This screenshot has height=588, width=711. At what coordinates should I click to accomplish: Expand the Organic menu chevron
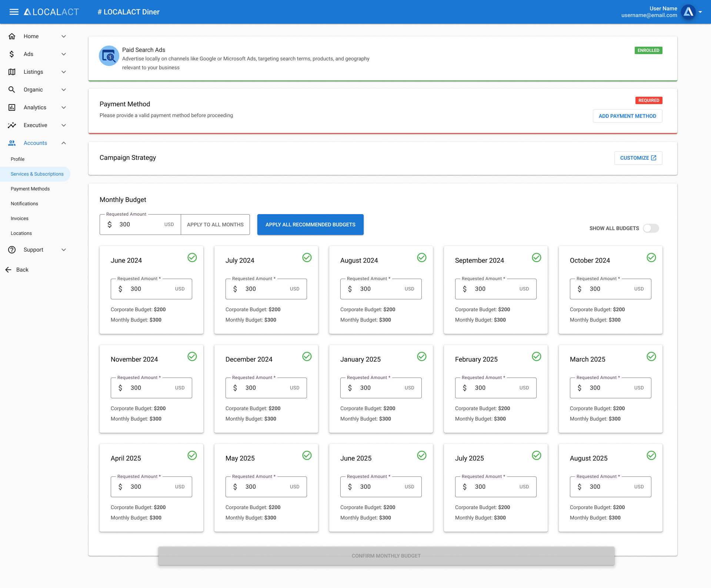(x=64, y=90)
